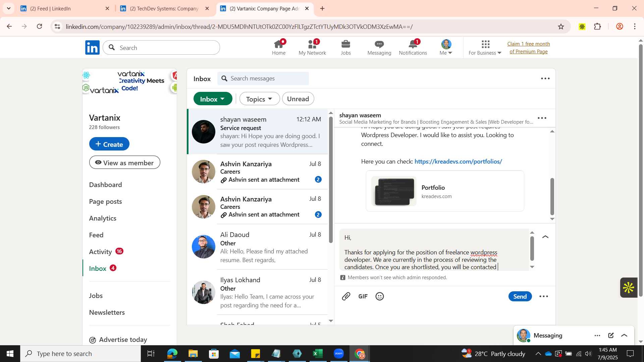Click the Create button
This screenshot has height=362, width=644.
point(109,144)
